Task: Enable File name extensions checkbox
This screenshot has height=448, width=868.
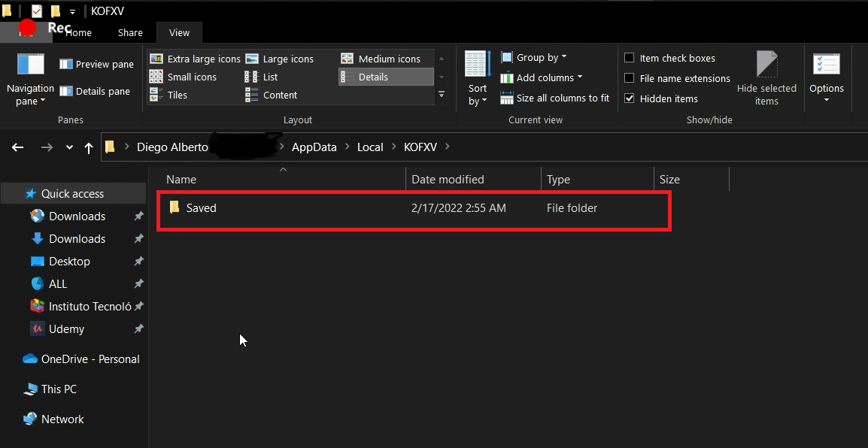Action: (630, 78)
